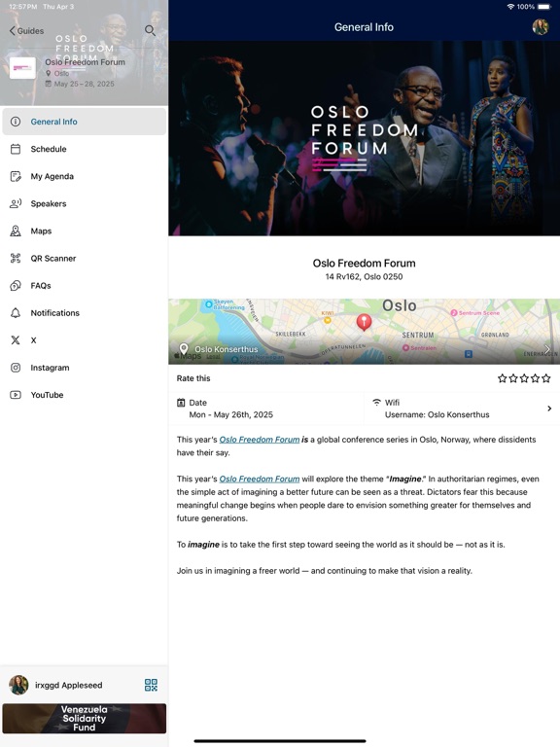This screenshot has height=747, width=560.
Task: Click the Schedule calendar icon
Action: (x=16, y=149)
